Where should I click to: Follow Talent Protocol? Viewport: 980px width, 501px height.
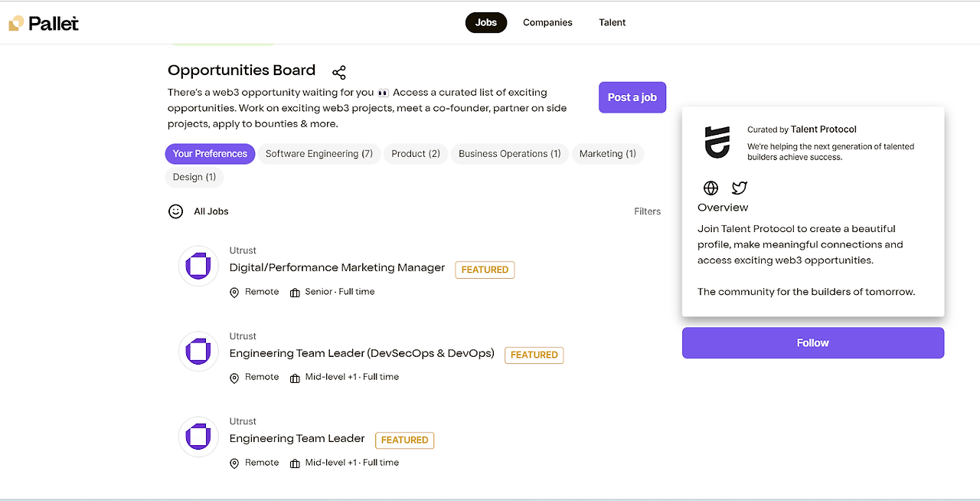point(812,342)
